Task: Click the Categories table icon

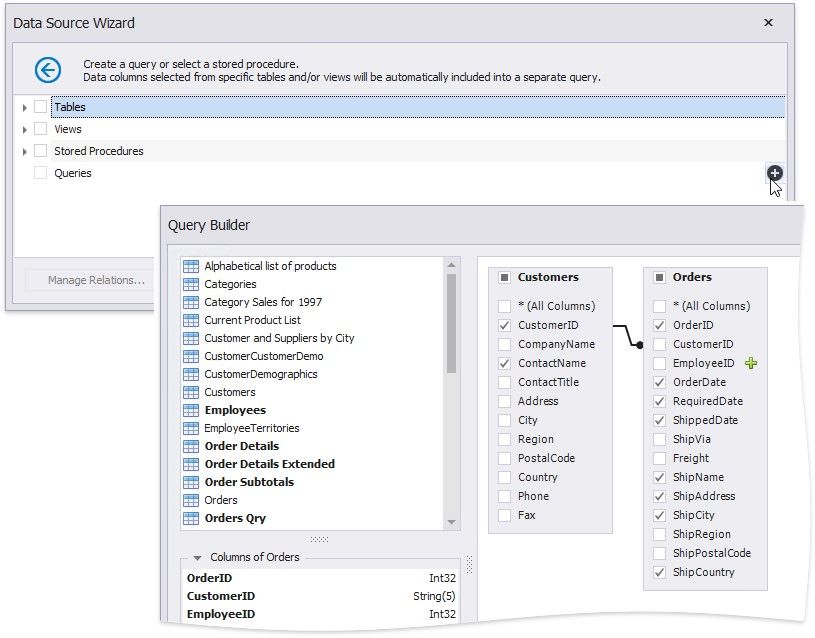Action: [191, 284]
